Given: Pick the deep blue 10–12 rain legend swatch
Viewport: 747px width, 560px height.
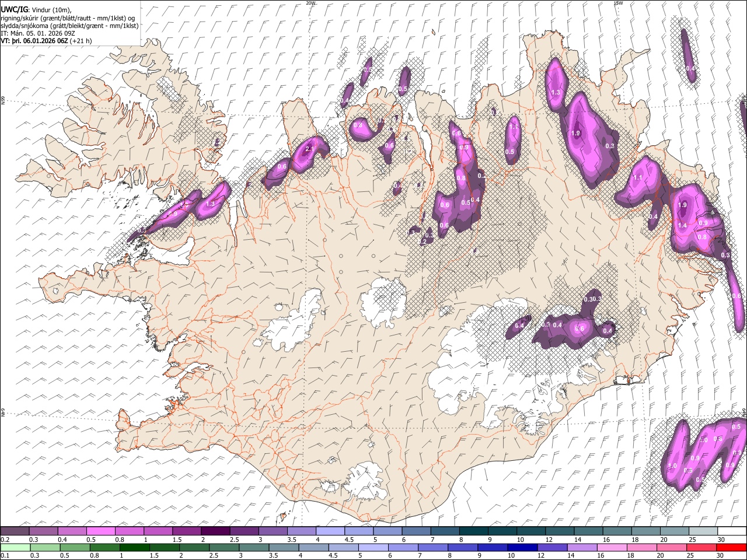Looking at the screenshot, I should [x=523, y=547].
